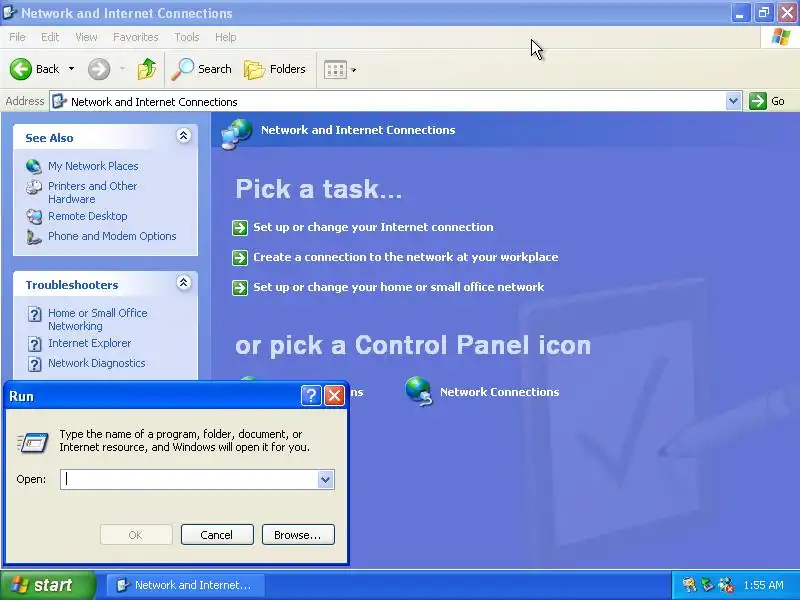This screenshot has height=600, width=800.
Task: Click the green Go arrow button
Action: 758,101
